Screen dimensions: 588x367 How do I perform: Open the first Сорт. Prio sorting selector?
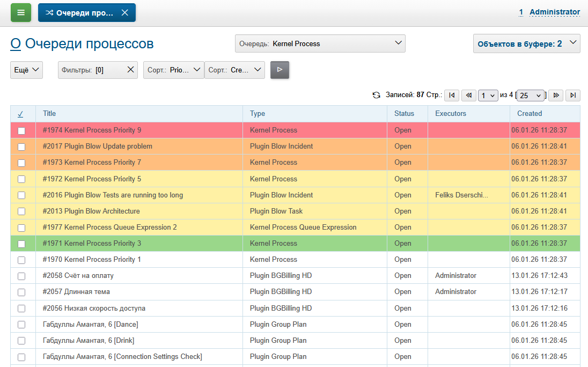[173, 70]
